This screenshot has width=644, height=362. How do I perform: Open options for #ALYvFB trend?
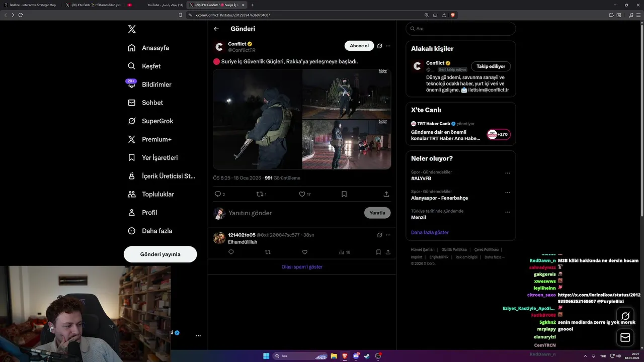click(x=508, y=173)
